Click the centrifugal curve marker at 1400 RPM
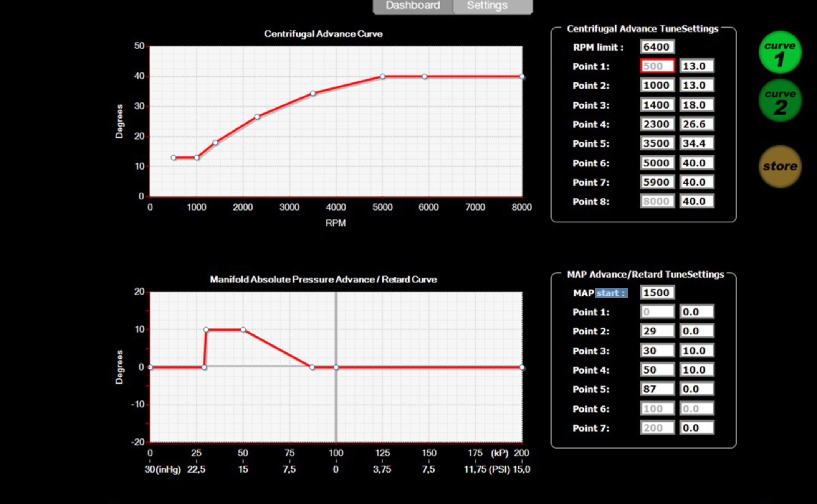This screenshot has height=504, width=817. pos(215,143)
